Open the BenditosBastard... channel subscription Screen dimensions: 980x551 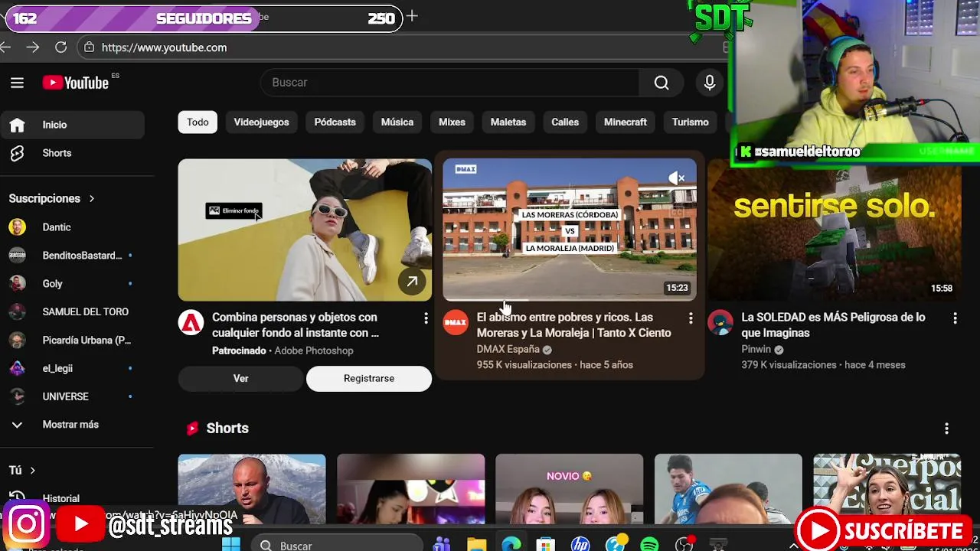tap(72, 256)
